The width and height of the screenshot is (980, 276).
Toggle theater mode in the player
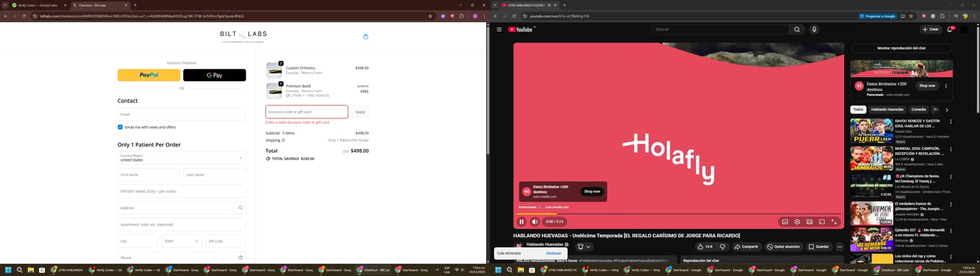tap(809, 222)
